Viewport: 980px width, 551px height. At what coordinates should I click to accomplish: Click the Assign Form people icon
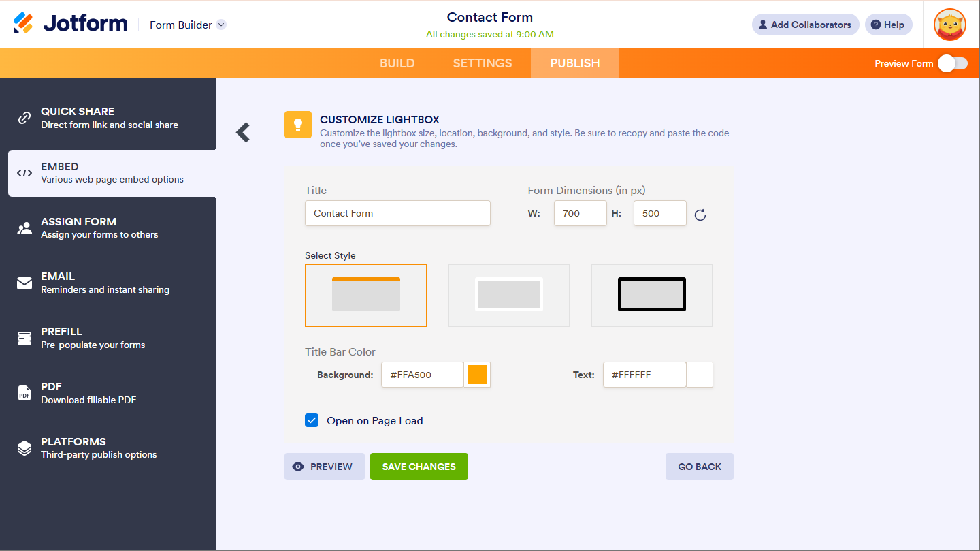click(24, 228)
